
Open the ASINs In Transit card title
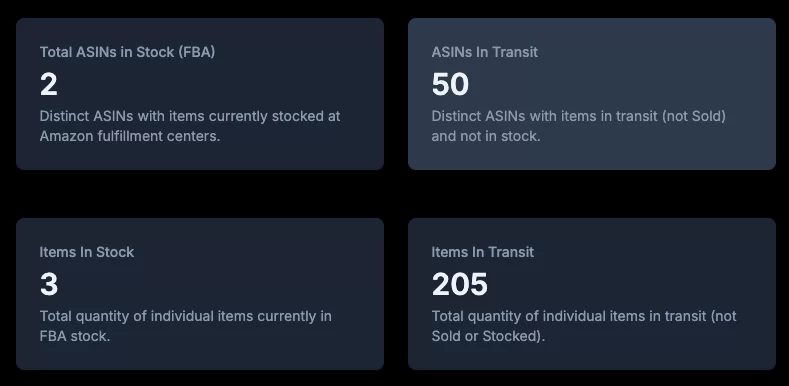pos(485,52)
